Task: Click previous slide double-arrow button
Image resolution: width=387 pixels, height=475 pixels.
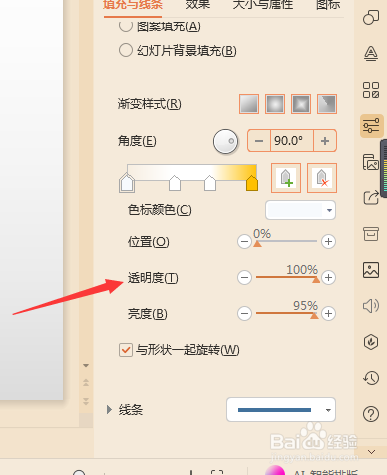Action: (x=86, y=383)
